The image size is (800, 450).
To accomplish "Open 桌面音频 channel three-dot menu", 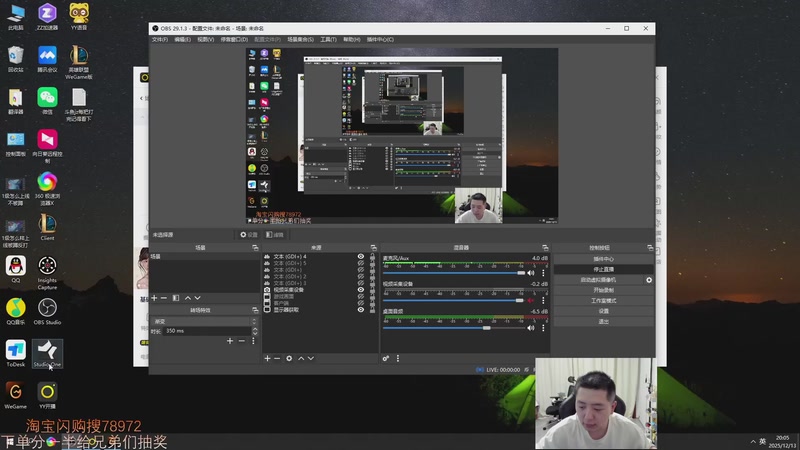I will 543,328.
